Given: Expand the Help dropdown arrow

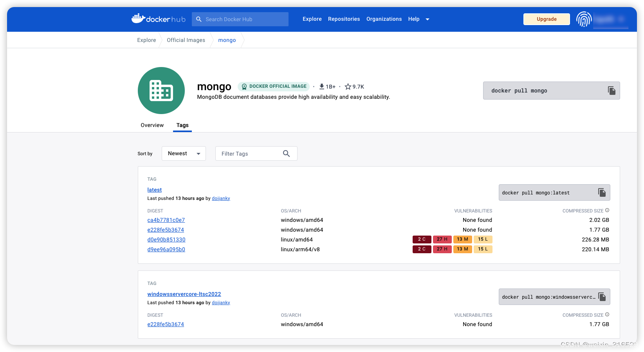Looking at the screenshot, I should (x=428, y=19).
